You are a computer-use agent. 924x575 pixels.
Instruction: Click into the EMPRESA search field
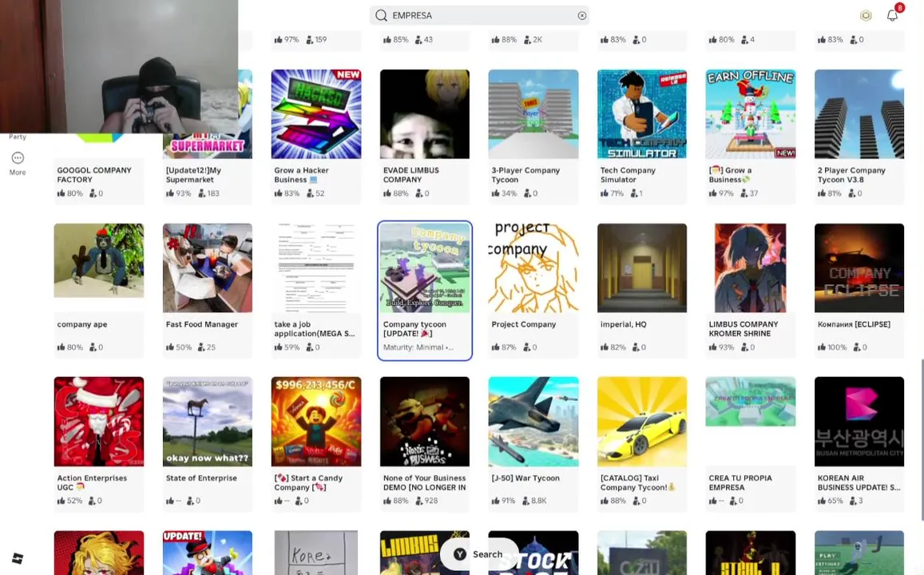(x=479, y=15)
